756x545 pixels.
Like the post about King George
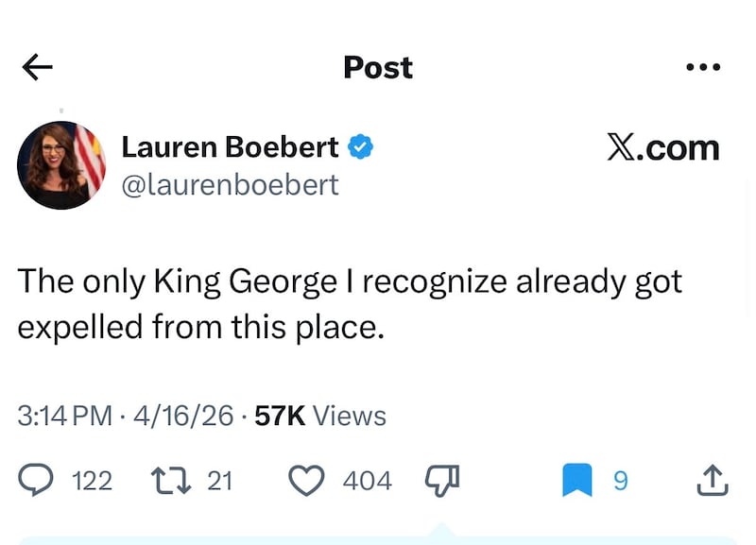coord(307,480)
